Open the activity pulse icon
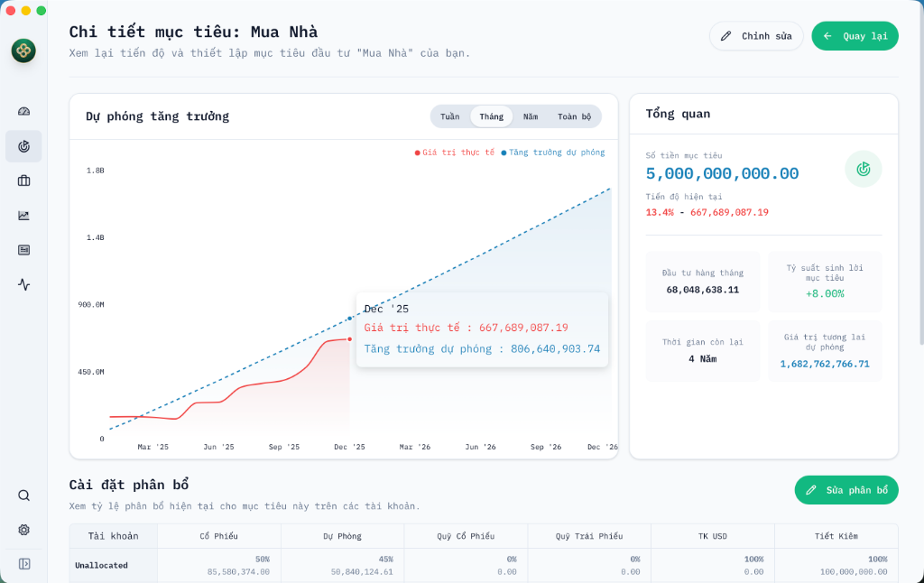This screenshot has height=583, width=924. [x=23, y=284]
